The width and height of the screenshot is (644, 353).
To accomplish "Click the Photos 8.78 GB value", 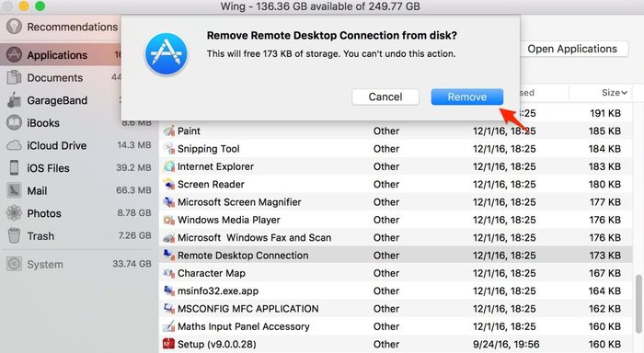I will coord(134,212).
